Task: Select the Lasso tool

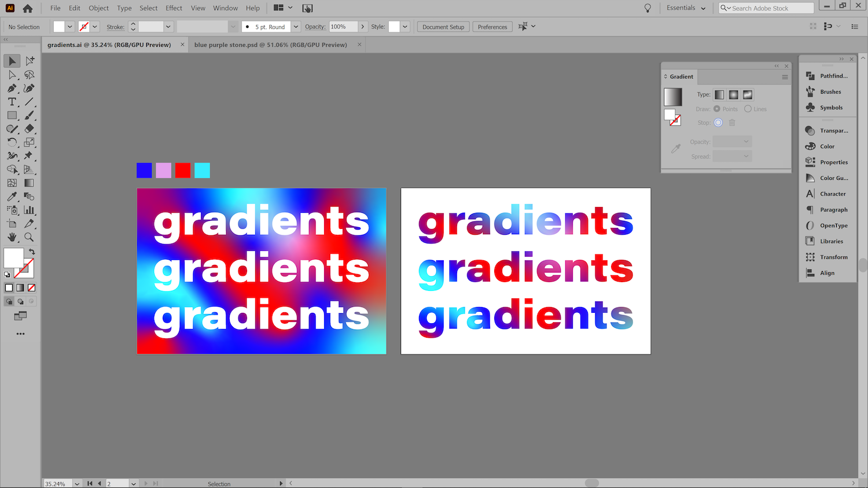Action: (x=30, y=75)
